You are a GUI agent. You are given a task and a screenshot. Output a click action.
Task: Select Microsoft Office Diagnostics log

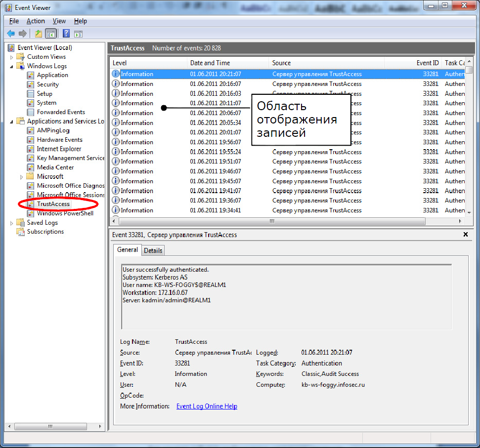[70, 186]
